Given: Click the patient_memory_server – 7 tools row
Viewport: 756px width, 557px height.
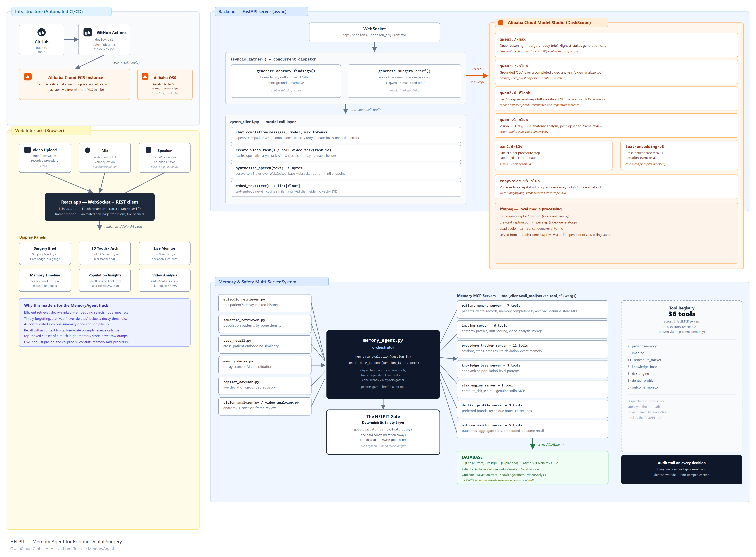Looking at the screenshot, I should pyautogui.click(x=532, y=309).
